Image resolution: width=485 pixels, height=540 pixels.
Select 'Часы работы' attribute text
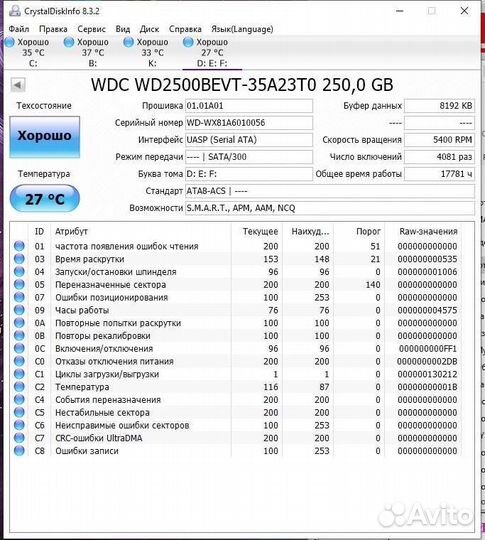point(82,310)
